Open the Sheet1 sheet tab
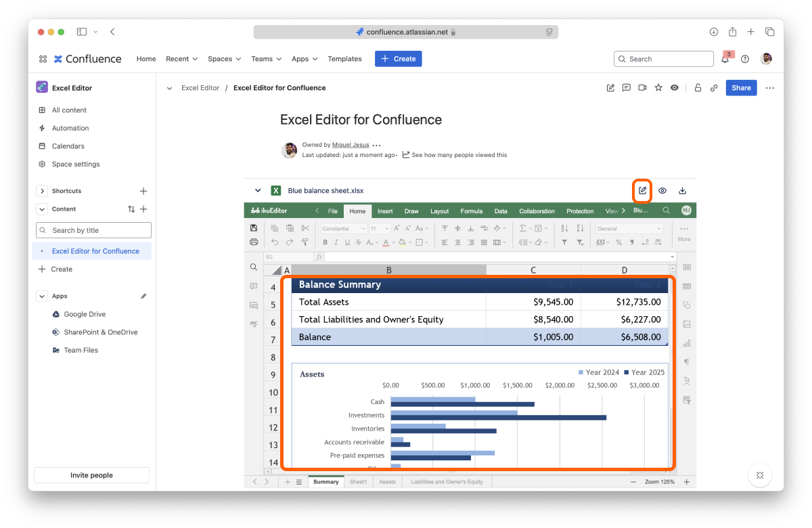 pyautogui.click(x=359, y=482)
